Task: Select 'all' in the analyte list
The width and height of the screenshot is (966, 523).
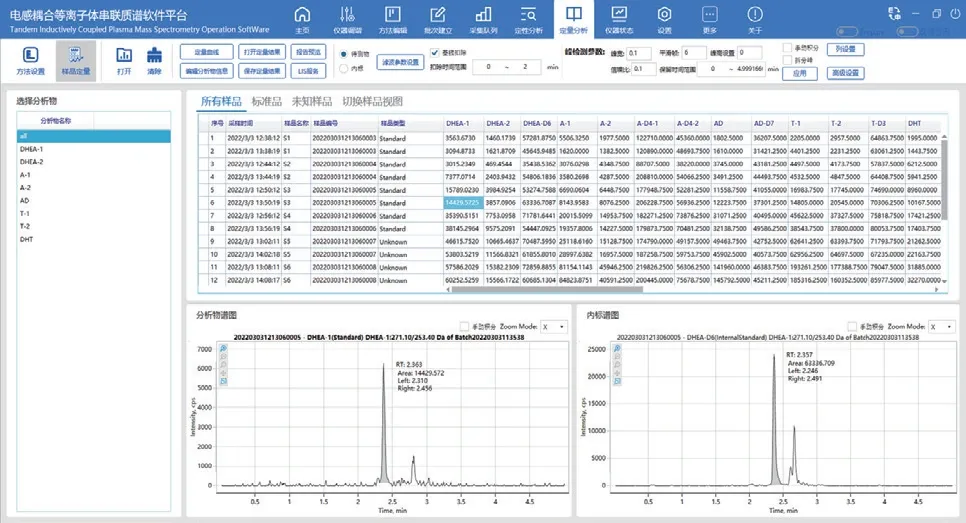Action: 94,136
